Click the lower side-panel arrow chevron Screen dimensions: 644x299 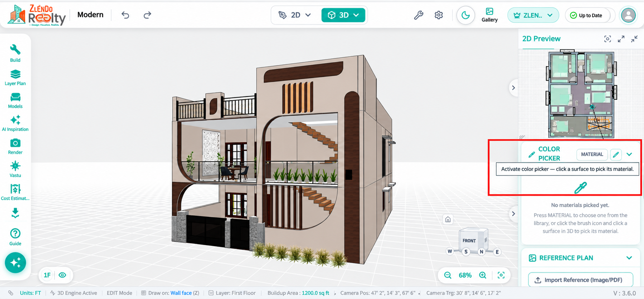click(x=513, y=214)
